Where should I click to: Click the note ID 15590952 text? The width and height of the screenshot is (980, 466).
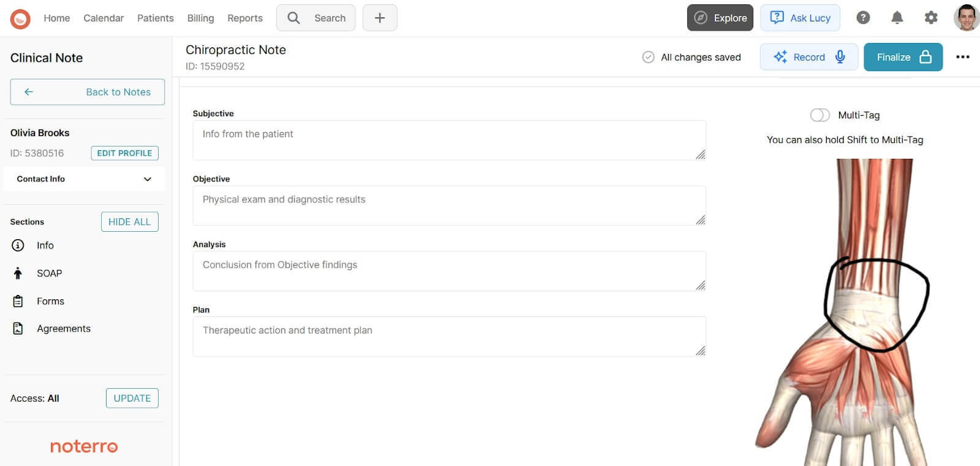pyautogui.click(x=215, y=66)
